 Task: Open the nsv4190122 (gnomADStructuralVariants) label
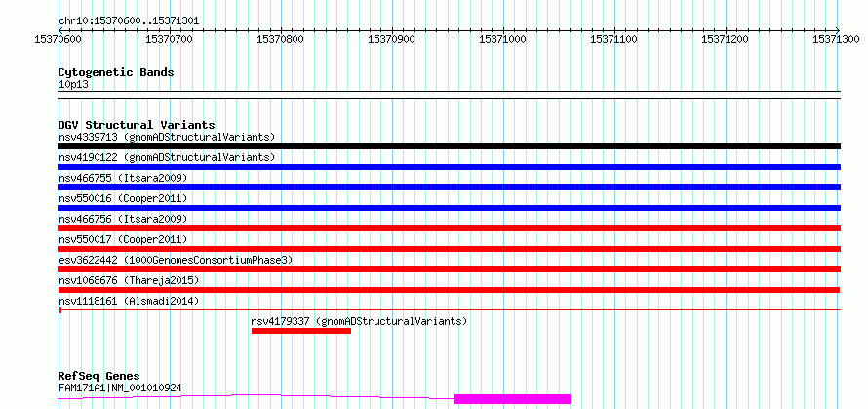click(167, 157)
